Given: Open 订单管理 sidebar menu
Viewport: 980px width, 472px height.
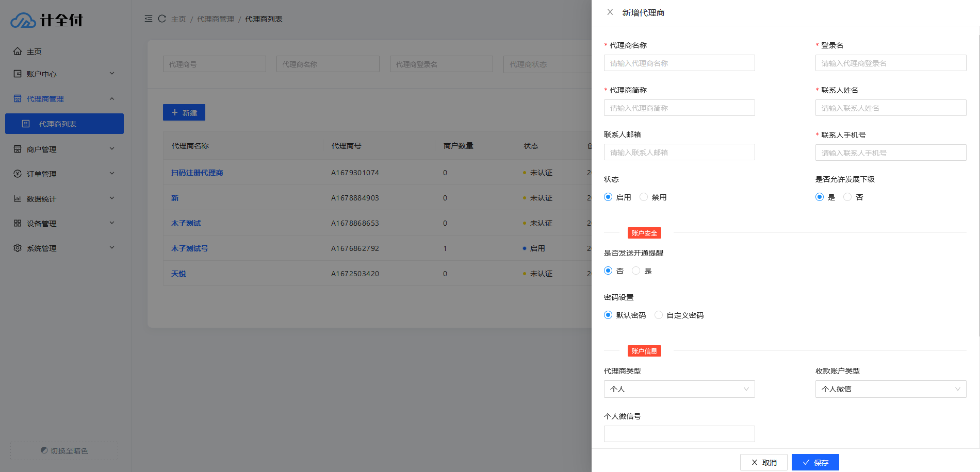Looking at the screenshot, I should click(64, 174).
